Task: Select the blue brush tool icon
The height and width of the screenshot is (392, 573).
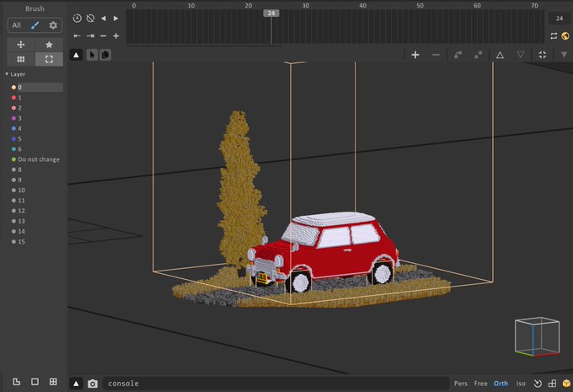Action: coord(35,25)
